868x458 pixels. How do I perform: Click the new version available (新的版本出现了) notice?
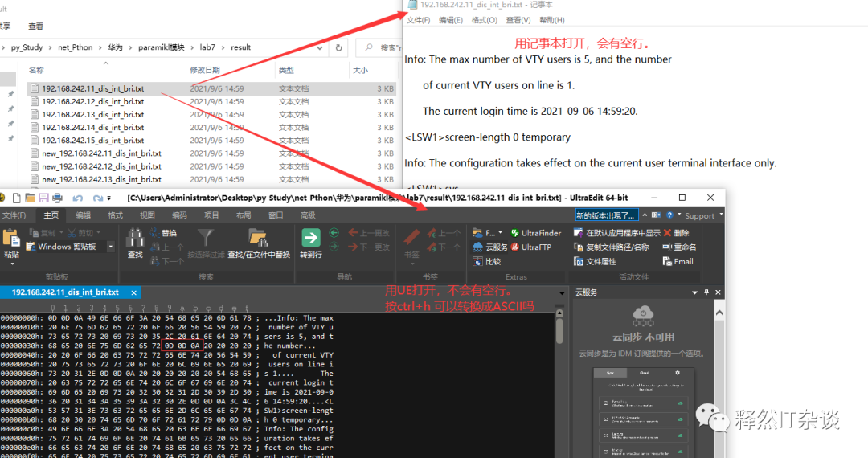(606, 215)
